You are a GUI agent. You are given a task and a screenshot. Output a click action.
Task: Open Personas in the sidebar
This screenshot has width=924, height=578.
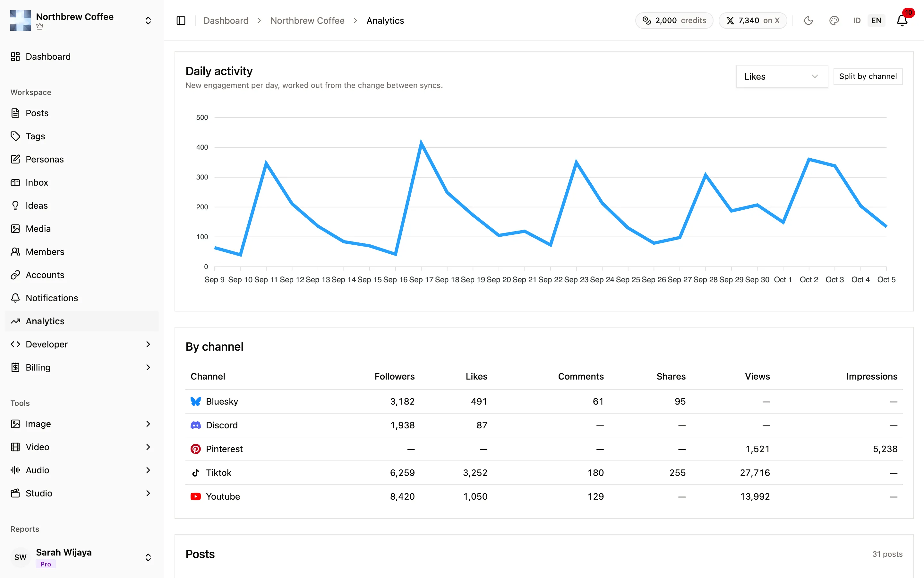pos(82,159)
